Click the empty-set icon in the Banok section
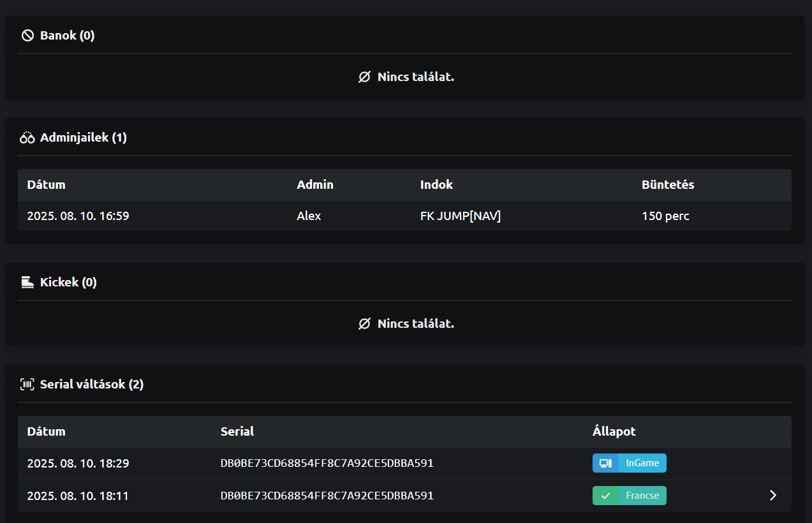 (364, 77)
